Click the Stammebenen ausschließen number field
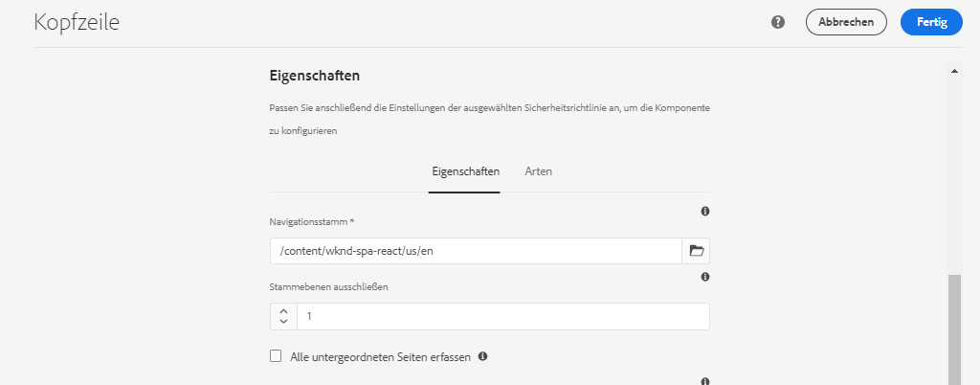The height and width of the screenshot is (385, 980). point(502,316)
